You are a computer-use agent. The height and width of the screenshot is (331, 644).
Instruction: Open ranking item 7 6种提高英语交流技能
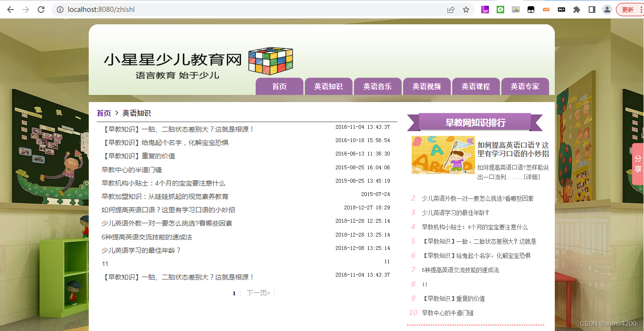[460, 270]
